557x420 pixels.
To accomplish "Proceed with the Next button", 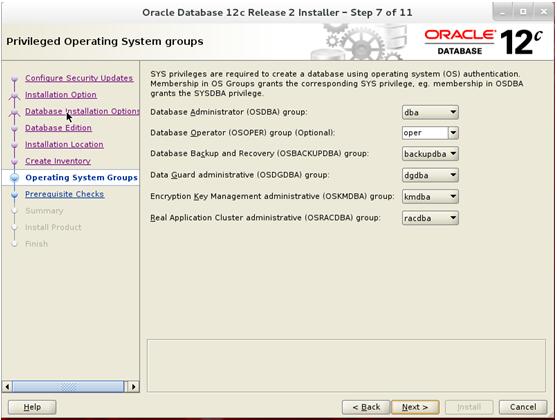I will [x=415, y=407].
